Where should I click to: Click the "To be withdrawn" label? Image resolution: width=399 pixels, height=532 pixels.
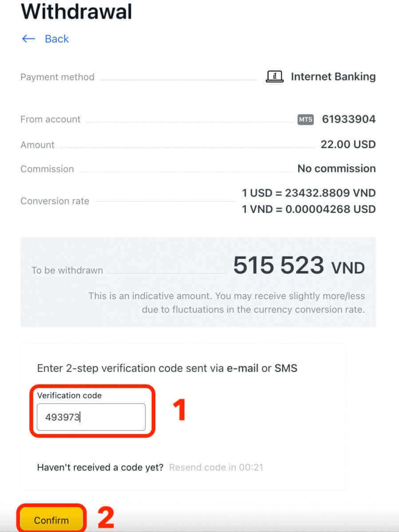point(67,270)
